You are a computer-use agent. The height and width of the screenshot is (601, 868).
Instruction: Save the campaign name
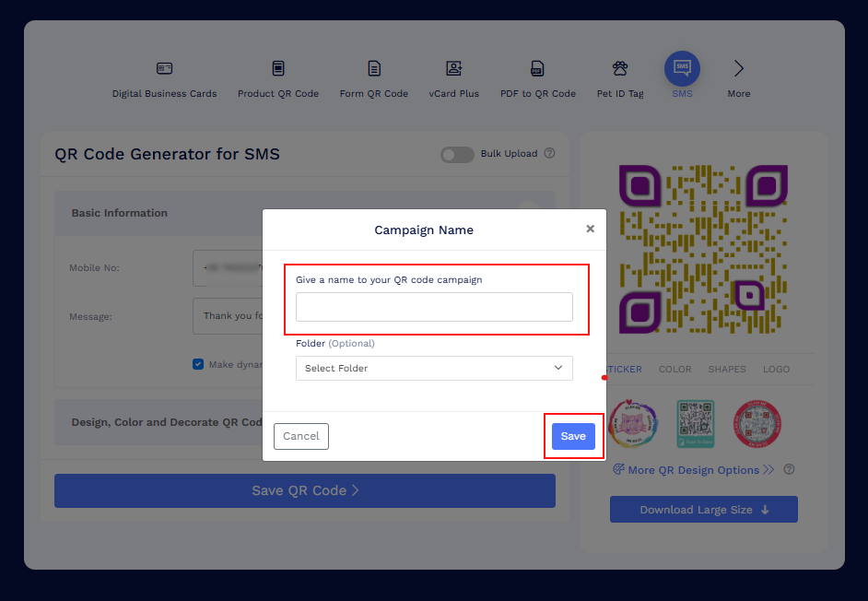point(573,436)
